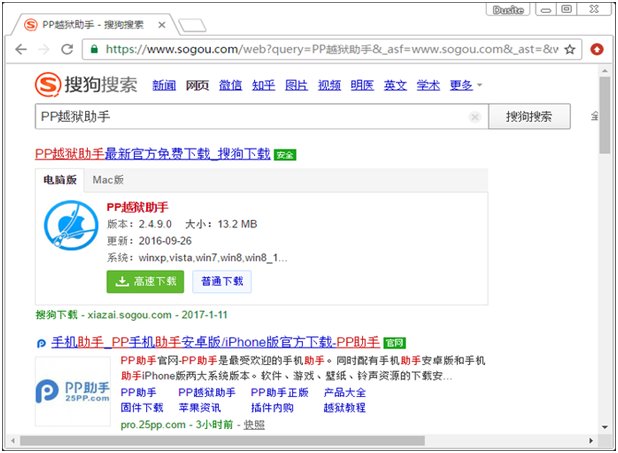This screenshot has height=453, width=618.
Task: Click the vertical scrollbar thumb
Action: (605, 115)
